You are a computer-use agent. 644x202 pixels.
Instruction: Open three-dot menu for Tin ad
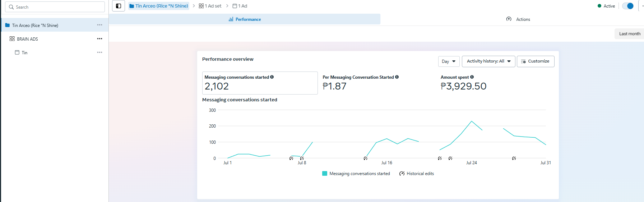[99, 52]
